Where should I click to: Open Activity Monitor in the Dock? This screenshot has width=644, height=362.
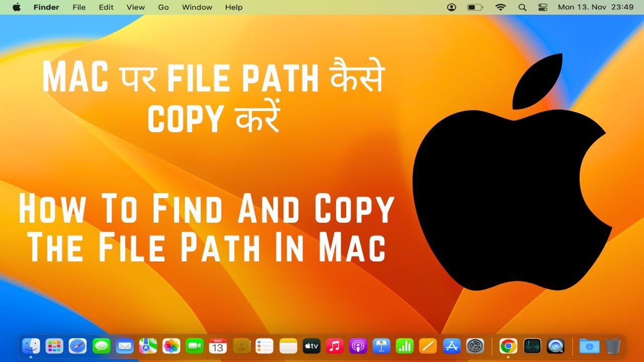coord(532,346)
